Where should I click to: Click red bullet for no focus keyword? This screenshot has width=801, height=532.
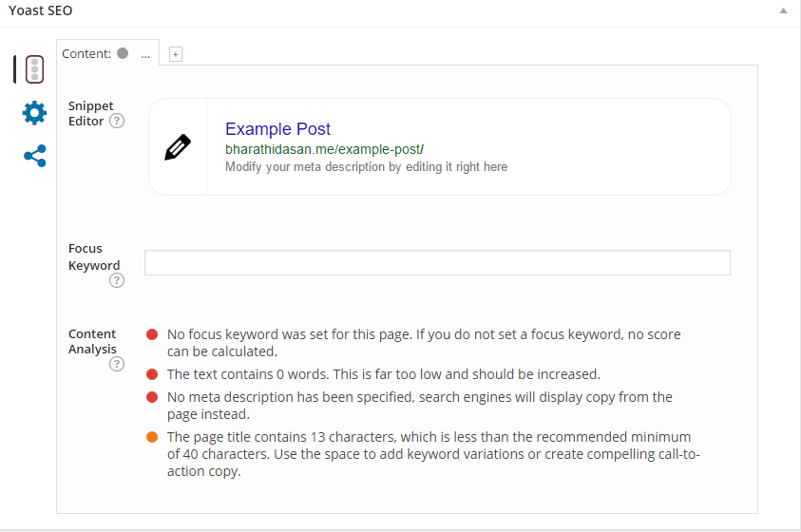click(152, 334)
